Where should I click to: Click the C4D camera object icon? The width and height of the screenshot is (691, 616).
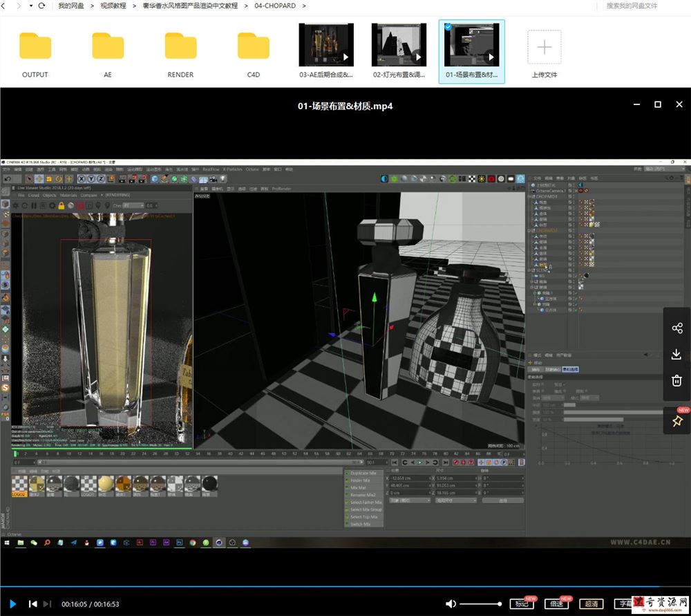point(214,178)
